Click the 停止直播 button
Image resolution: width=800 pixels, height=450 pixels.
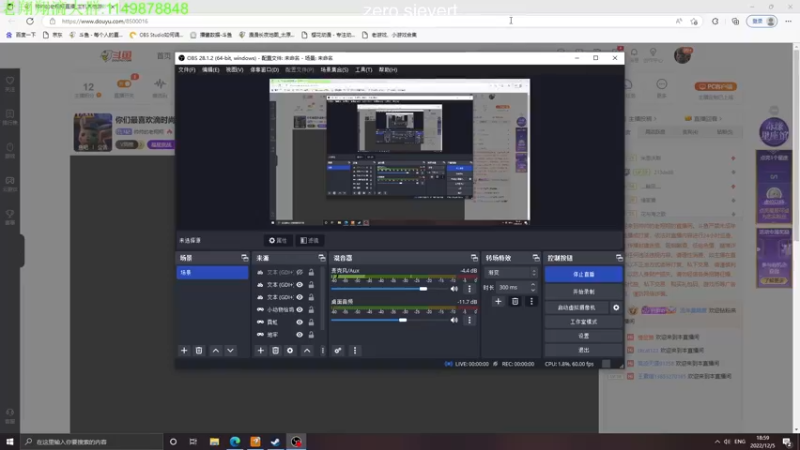point(584,274)
